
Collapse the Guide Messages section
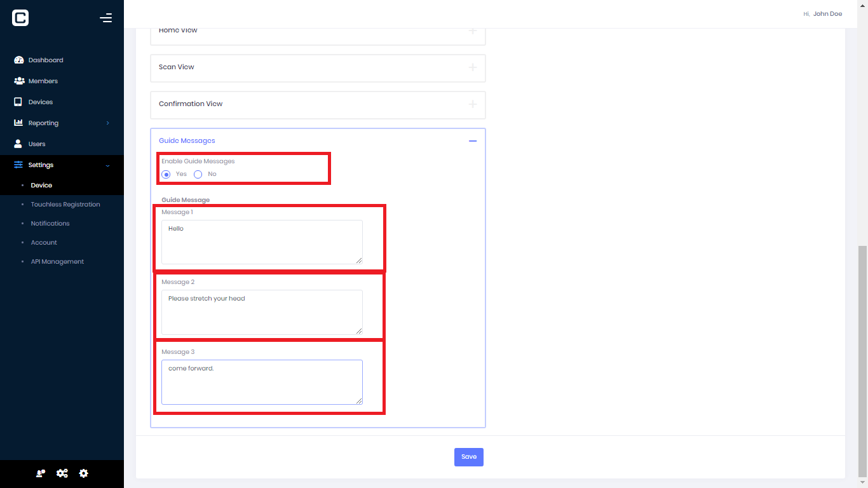[473, 140]
